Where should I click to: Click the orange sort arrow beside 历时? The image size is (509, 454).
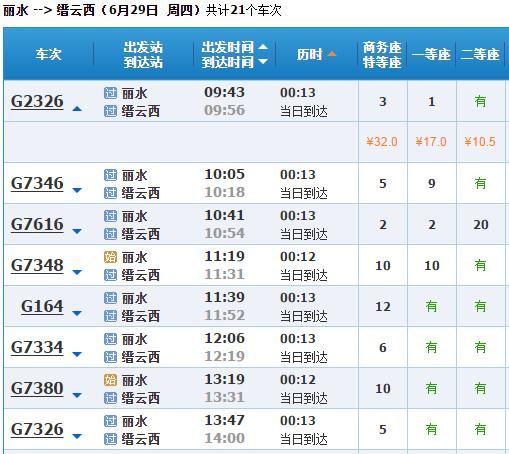coord(332,54)
